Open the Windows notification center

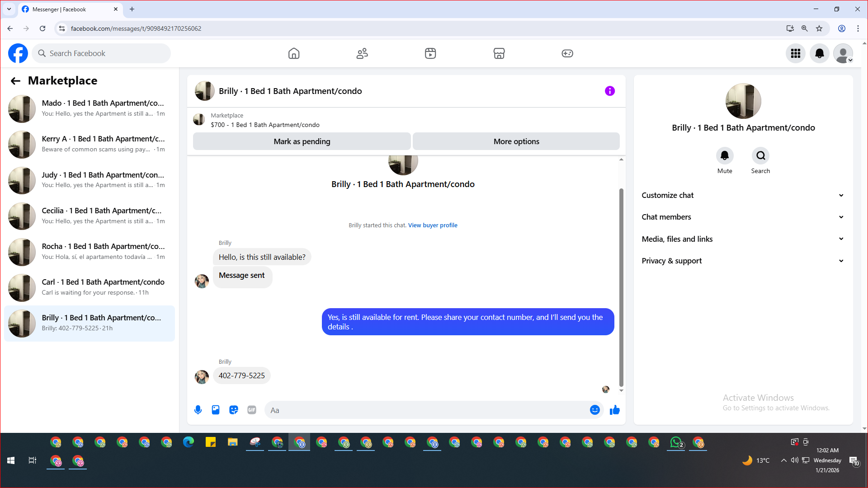point(854,460)
